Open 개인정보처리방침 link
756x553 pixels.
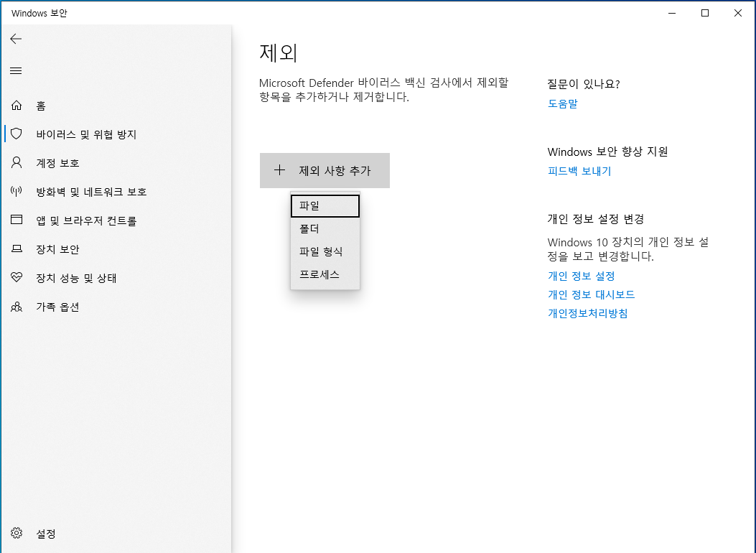587,313
